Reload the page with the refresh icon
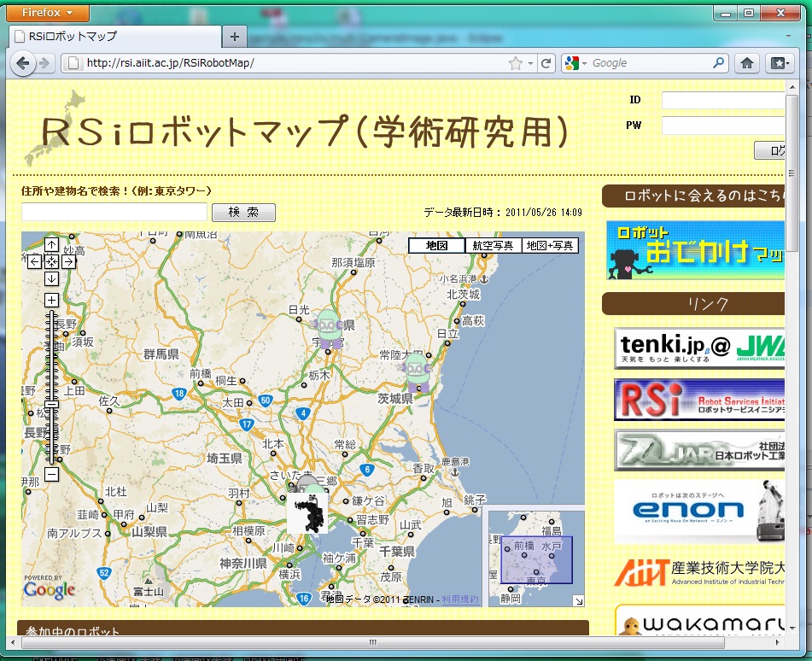 pyautogui.click(x=546, y=63)
